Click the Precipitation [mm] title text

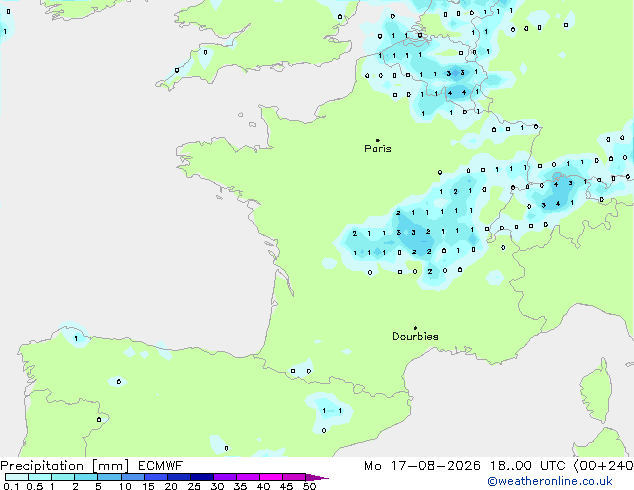point(65,466)
